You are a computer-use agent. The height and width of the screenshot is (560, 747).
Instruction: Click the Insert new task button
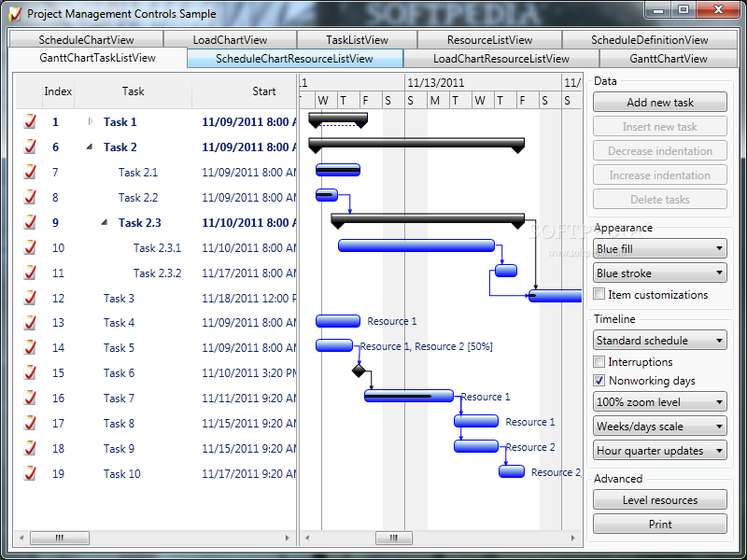pyautogui.click(x=660, y=126)
